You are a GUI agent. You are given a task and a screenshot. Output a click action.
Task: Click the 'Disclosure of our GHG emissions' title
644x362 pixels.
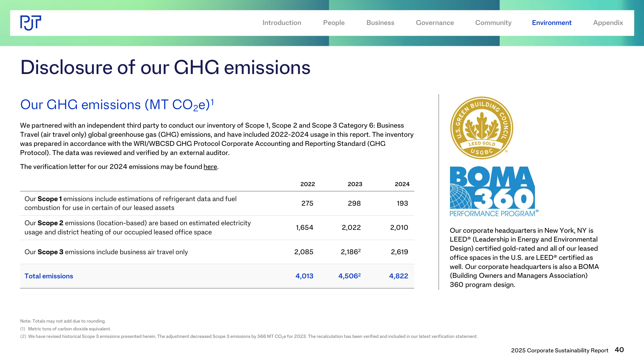(x=165, y=67)
